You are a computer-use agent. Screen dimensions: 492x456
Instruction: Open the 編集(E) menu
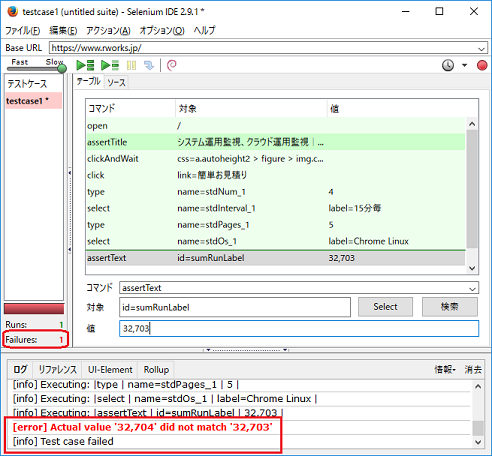coord(63,31)
